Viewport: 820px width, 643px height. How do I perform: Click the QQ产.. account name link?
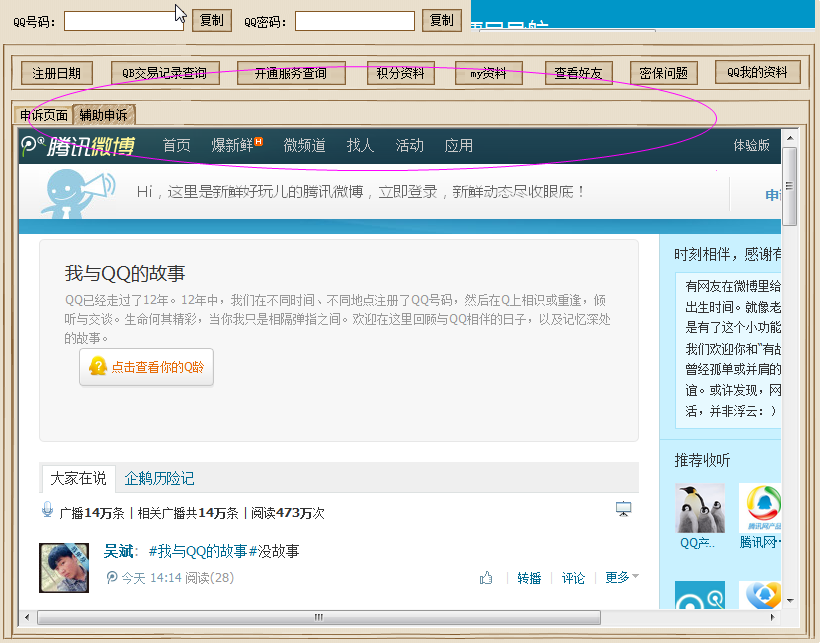click(697, 543)
